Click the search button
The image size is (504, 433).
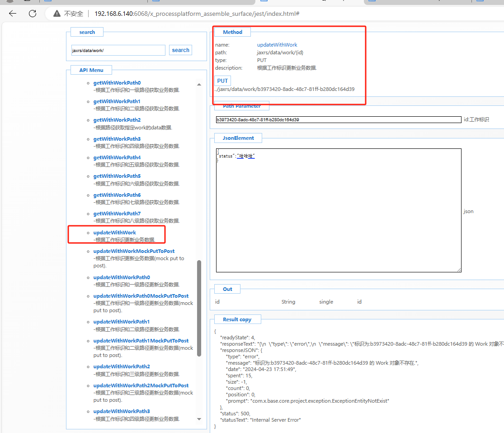tap(181, 50)
